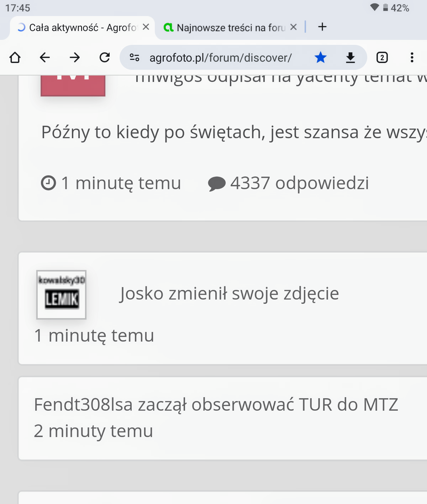Click the '4337 odpowiedzi' reply count

(299, 183)
